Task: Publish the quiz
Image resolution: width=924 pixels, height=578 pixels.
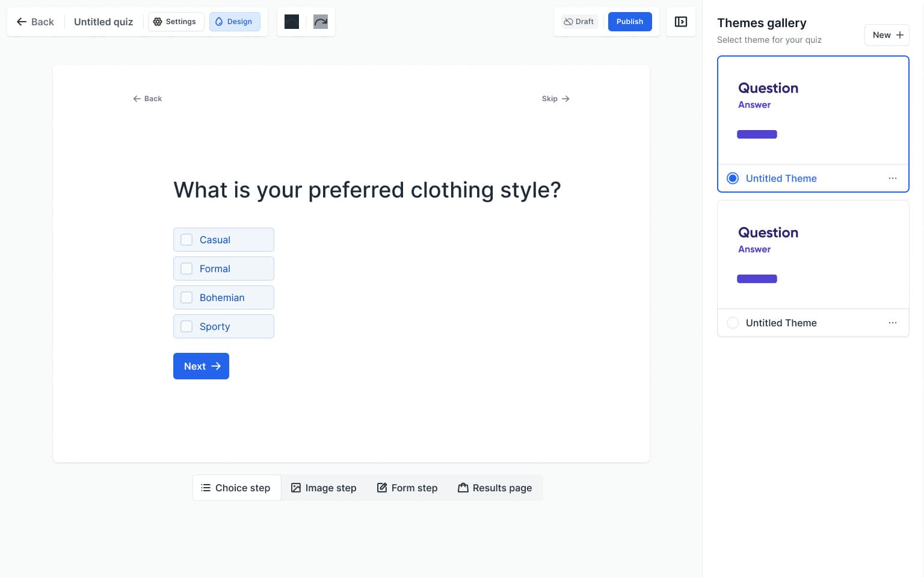Action: click(x=630, y=22)
